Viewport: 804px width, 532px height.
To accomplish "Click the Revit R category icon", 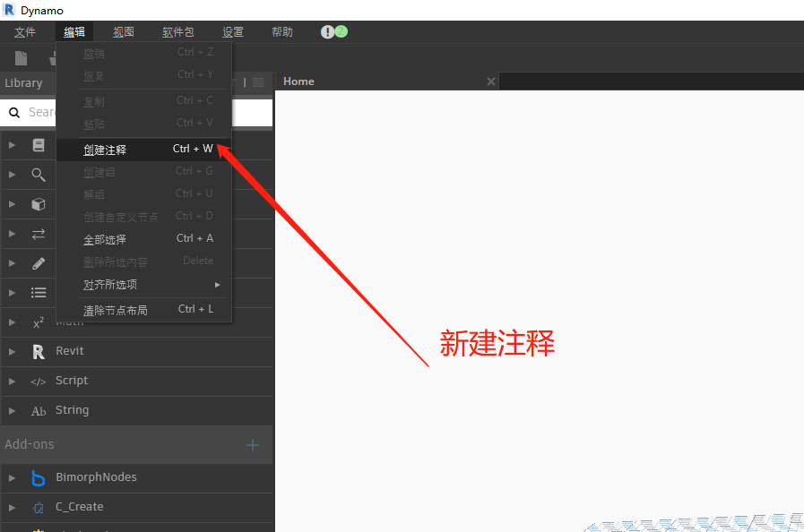I will (x=39, y=352).
